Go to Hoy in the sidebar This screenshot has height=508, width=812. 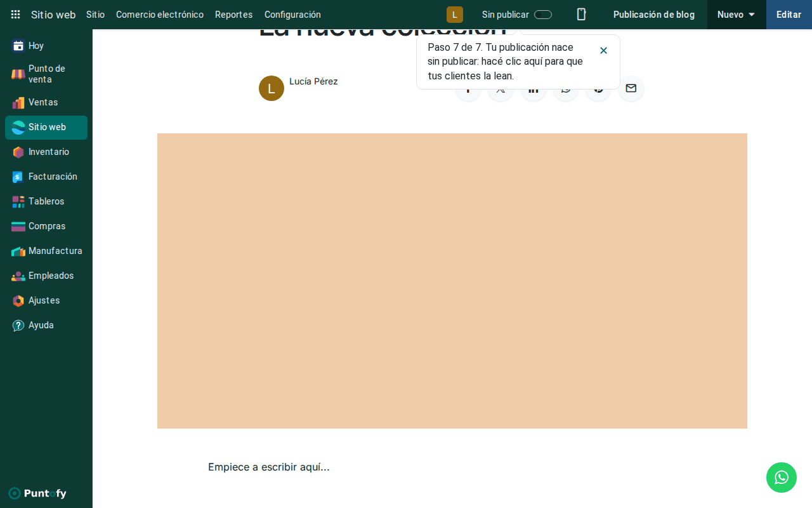click(46, 46)
